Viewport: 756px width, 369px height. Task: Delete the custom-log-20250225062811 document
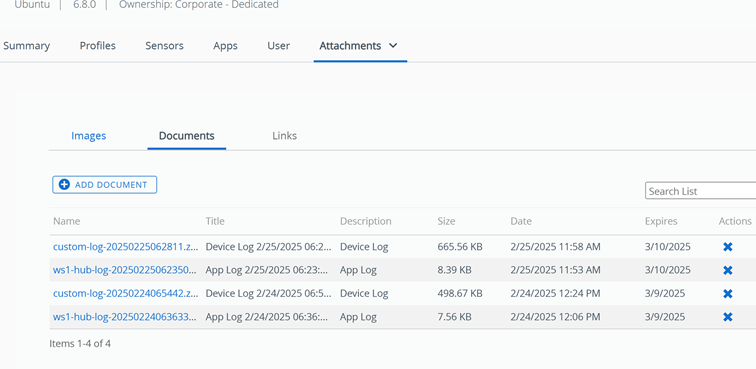pyautogui.click(x=728, y=247)
